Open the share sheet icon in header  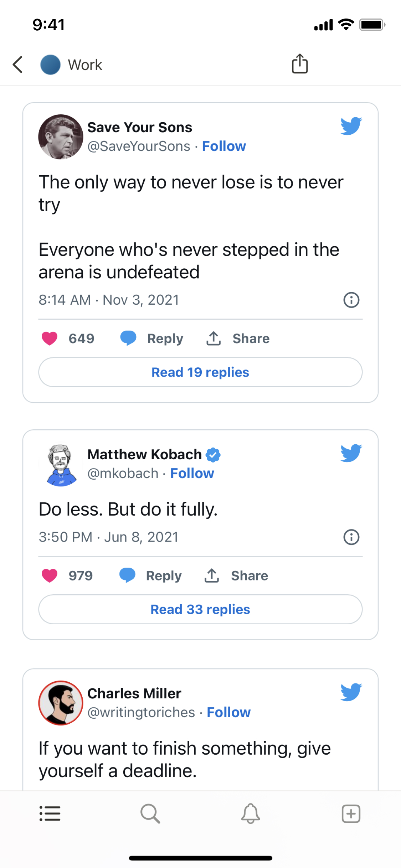pyautogui.click(x=300, y=64)
